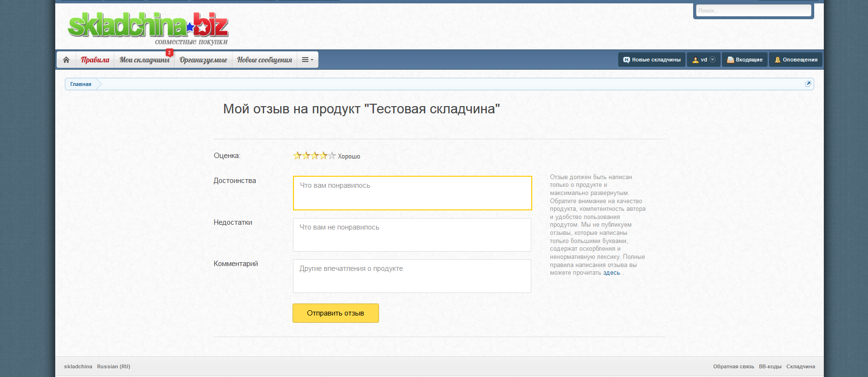This screenshot has height=377, width=868.
Task: Click the red notification badge on Мои складчины
Action: (x=169, y=52)
